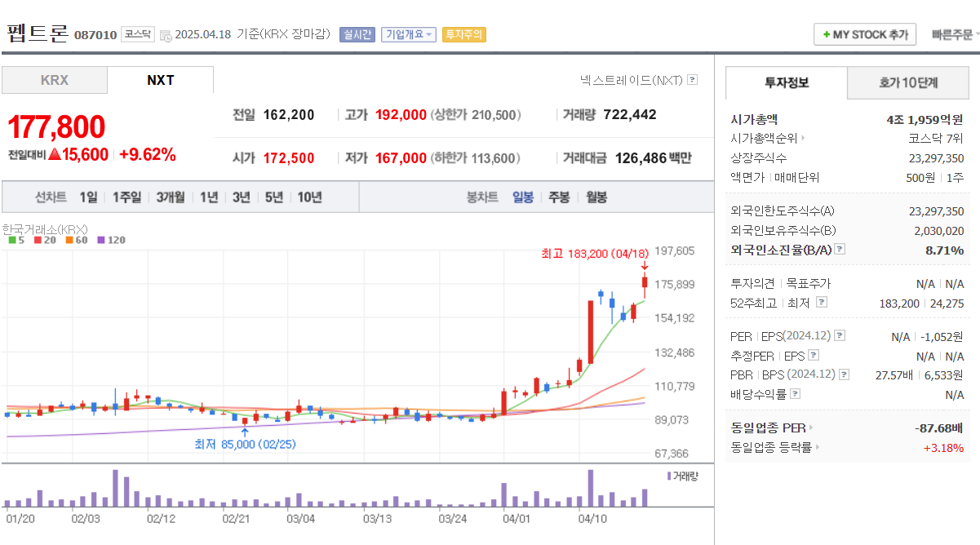
Task: Click the 52주최고·최저 help icon
Action: point(821,302)
